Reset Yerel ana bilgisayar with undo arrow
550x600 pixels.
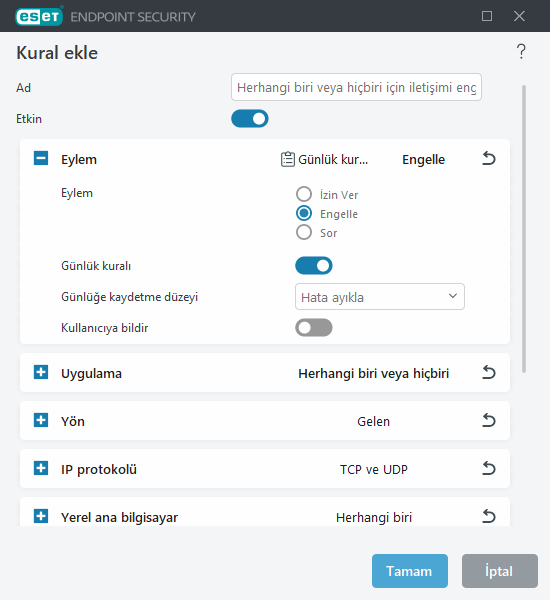[488, 517]
